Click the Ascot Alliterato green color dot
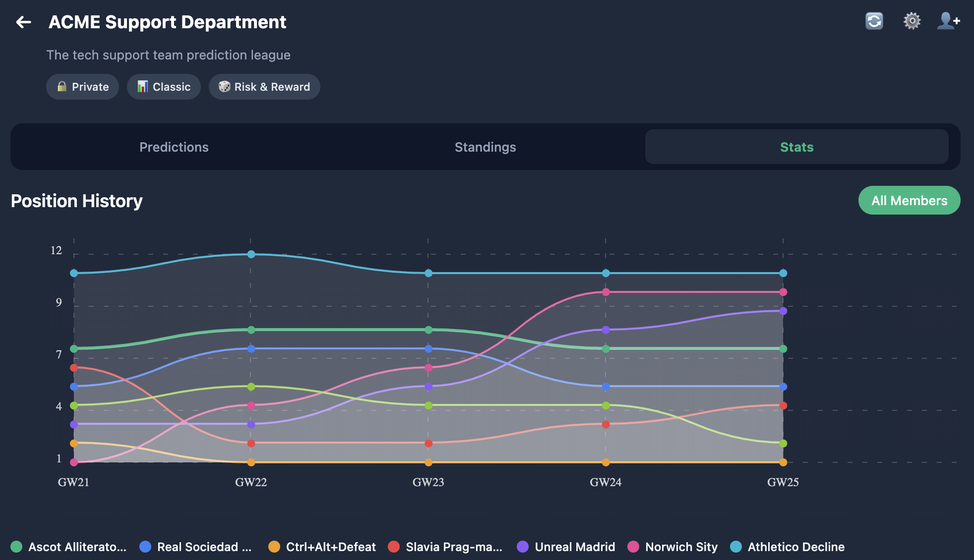The width and height of the screenshot is (974, 560). click(x=17, y=547)
